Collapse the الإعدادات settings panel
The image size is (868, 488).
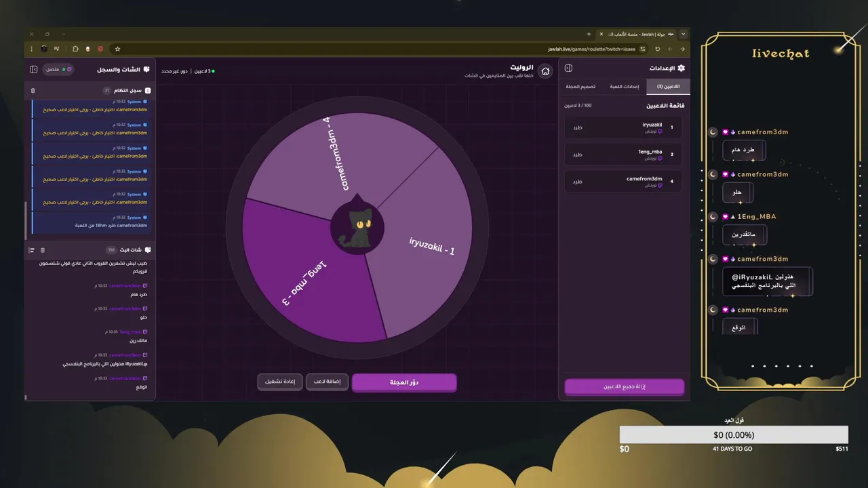pyautogui.click(x=568, y=68)
